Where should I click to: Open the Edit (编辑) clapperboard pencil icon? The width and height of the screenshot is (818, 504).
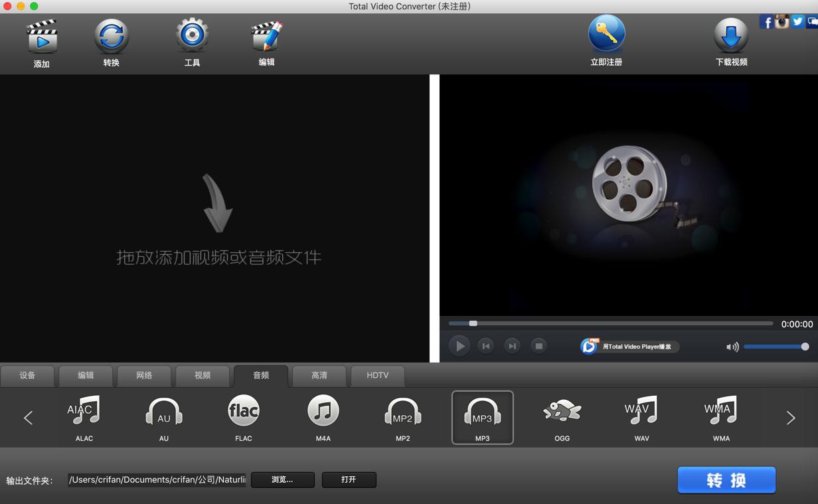(266, 36)
